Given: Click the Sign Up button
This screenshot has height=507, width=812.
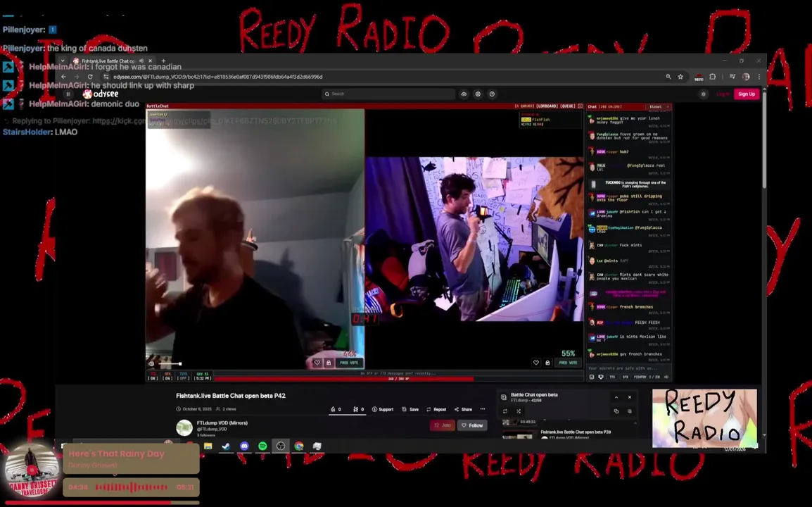Looking at the screenshot, I should [747, 94].
